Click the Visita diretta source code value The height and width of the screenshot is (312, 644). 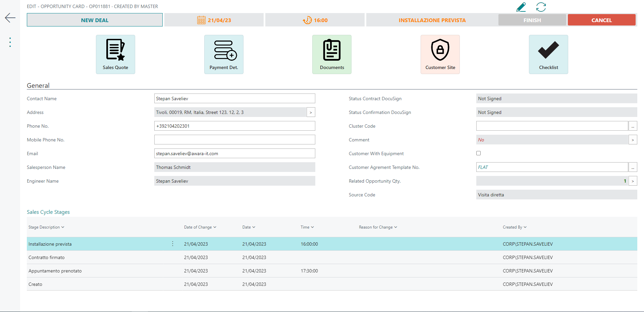tap(557, 195)
